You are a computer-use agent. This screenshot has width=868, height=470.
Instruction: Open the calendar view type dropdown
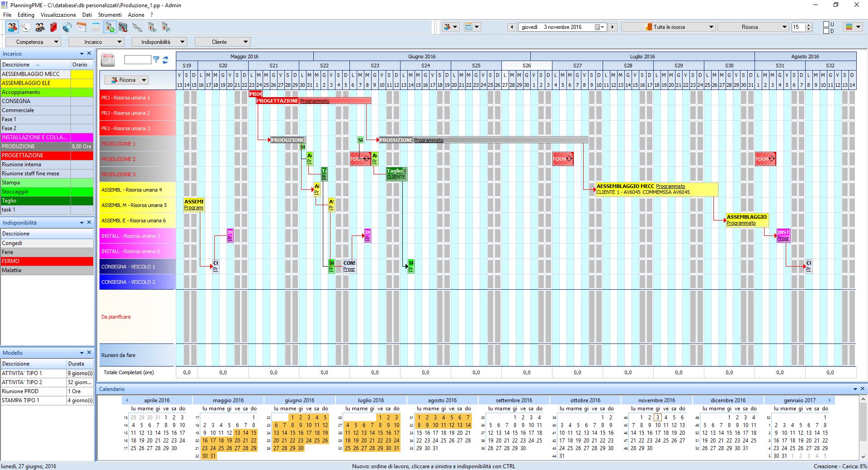472,27
